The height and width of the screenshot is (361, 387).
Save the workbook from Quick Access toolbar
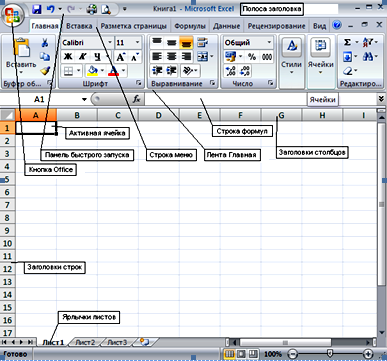[37, 9]
